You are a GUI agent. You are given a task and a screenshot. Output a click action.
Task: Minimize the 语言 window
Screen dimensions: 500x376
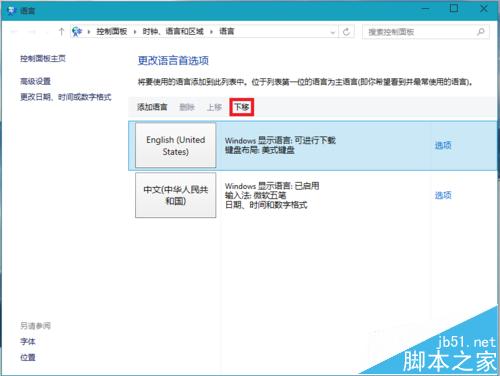tap(425, 9)
